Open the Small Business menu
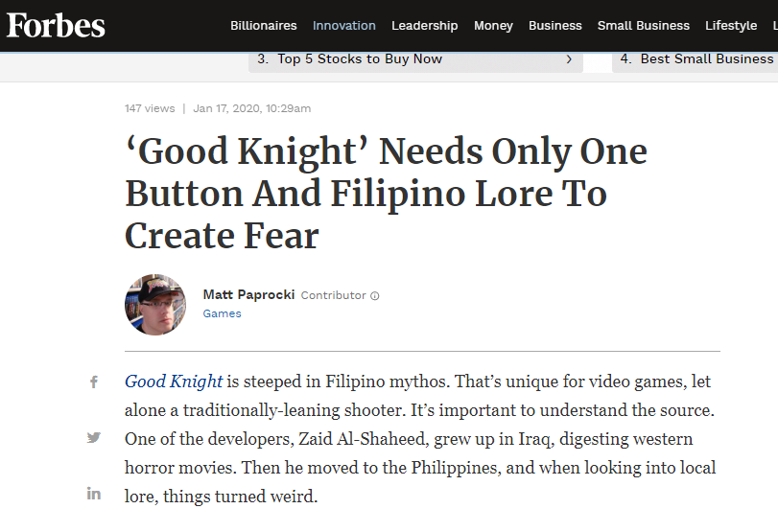 [x=644, y=26]
